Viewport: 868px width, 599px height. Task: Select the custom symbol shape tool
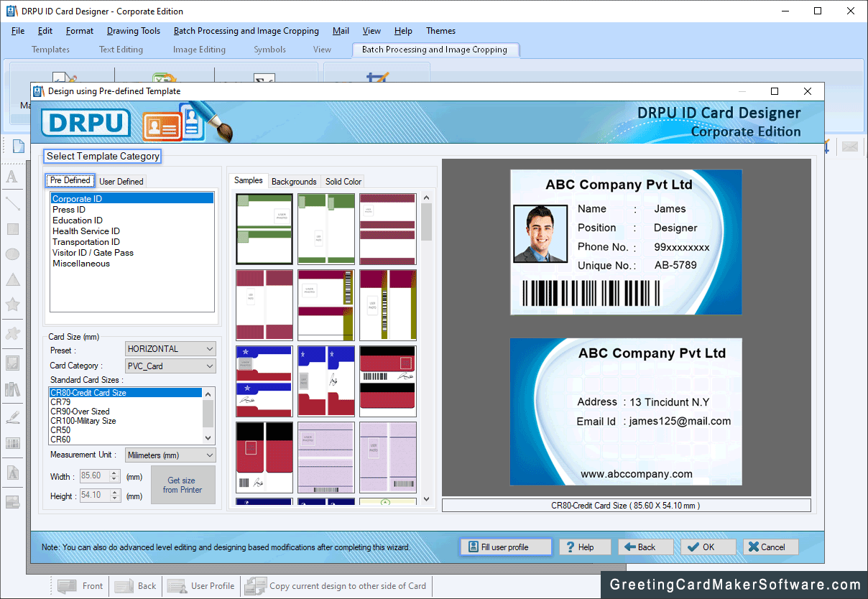[12, 333]
